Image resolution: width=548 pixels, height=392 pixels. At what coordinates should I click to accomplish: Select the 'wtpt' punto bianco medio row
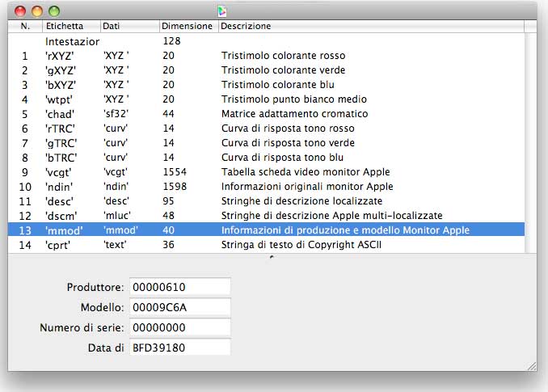[242, 99]
